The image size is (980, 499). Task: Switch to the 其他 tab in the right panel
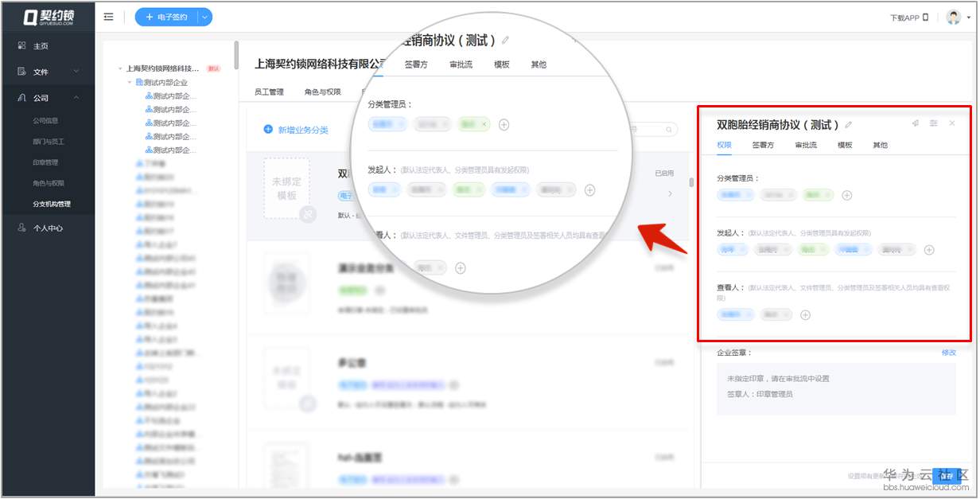(880, 146)
